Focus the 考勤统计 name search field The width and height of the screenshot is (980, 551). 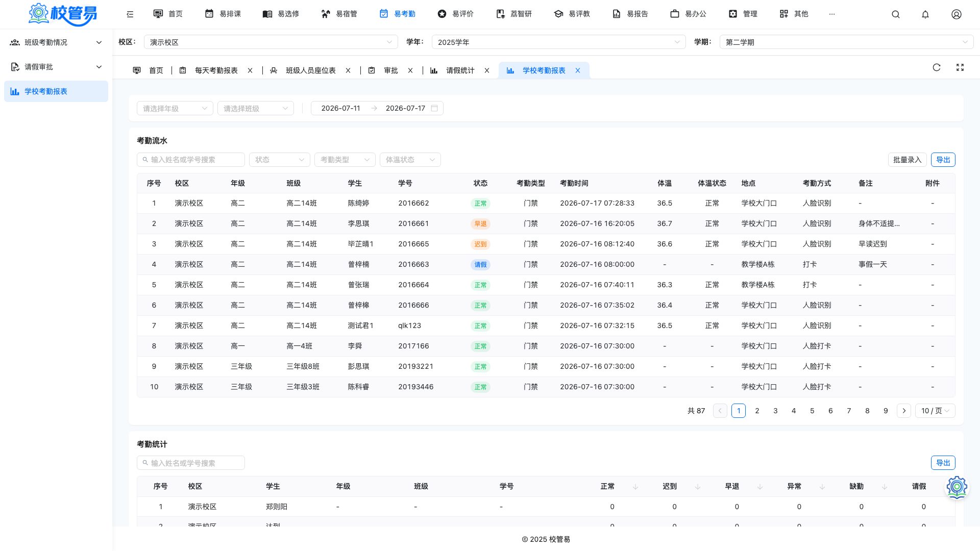tap(191, 463)
